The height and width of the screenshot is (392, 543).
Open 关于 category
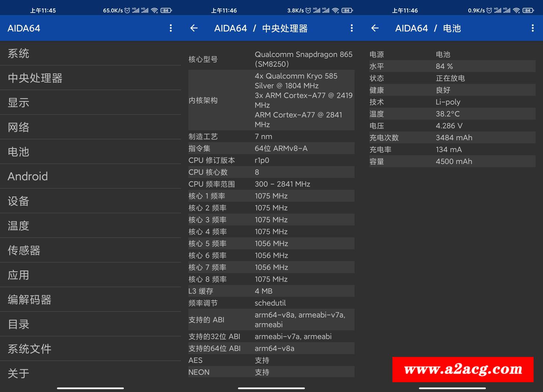coord(90,373)
